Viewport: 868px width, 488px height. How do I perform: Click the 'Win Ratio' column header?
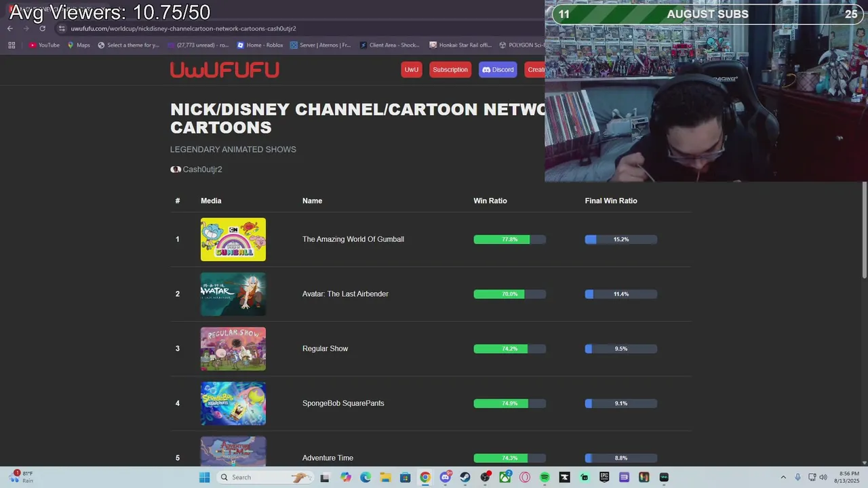tap(490, 201)
